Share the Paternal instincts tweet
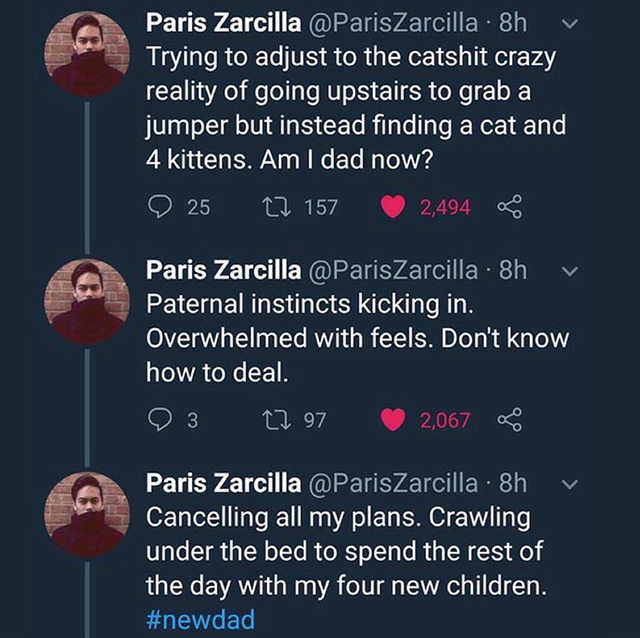This screenshot has width=640, height=638. pos(510,420)
